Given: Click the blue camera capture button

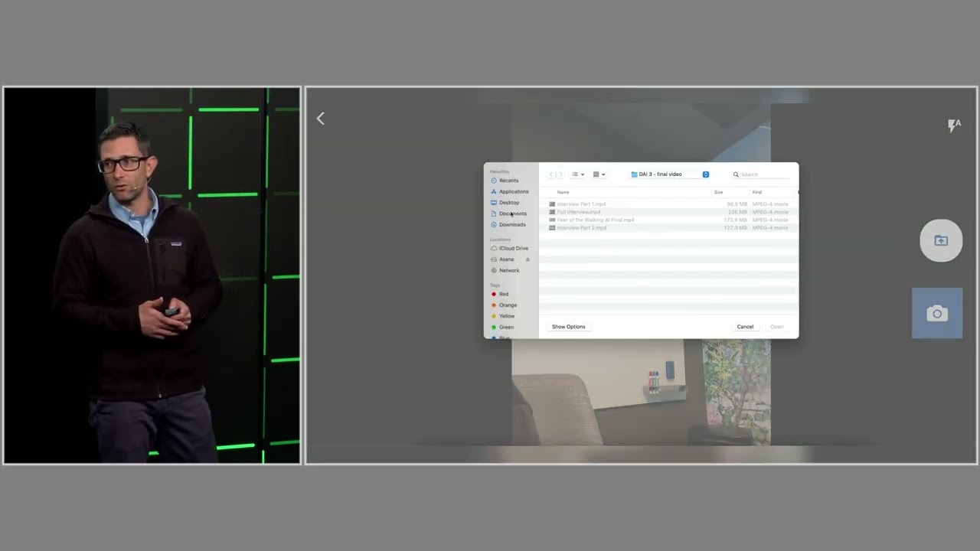Looking at the screenshot, I should pos(937,313).
